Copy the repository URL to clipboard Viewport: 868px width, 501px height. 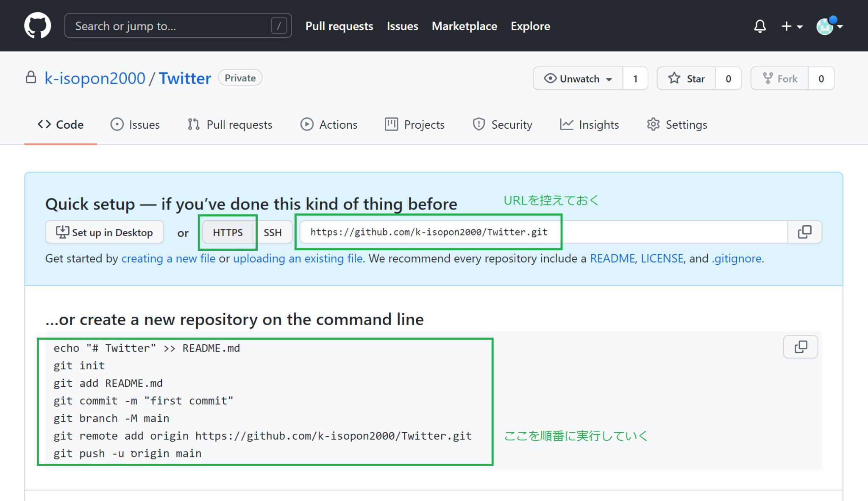pos(804,232)
